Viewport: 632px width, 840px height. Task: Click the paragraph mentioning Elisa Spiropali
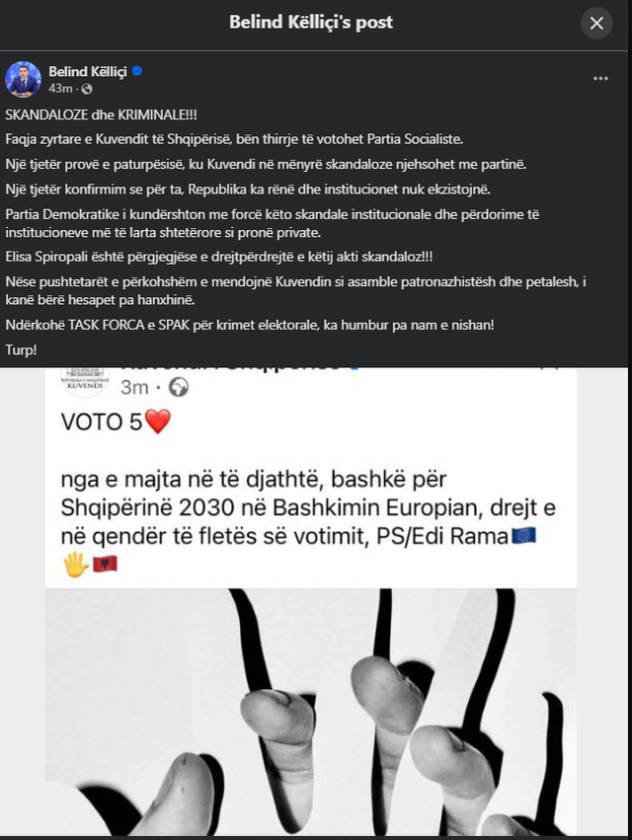tap(218, 257)
